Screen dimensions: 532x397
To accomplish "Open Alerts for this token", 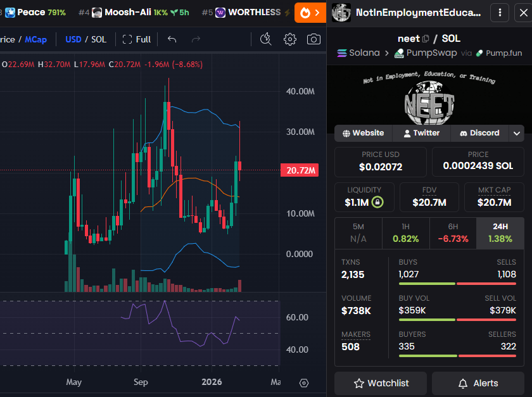I will tap(478, 383).
